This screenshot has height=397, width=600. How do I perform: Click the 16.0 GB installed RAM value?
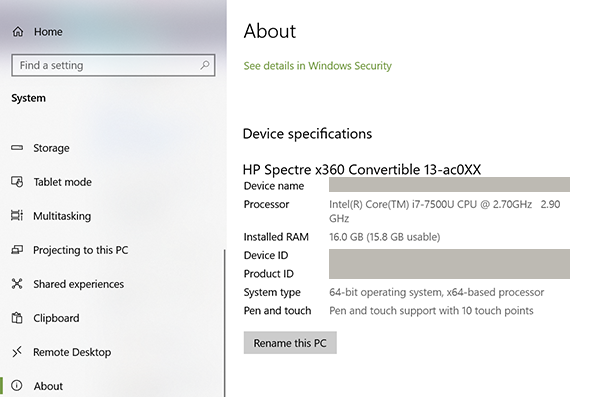385,237
